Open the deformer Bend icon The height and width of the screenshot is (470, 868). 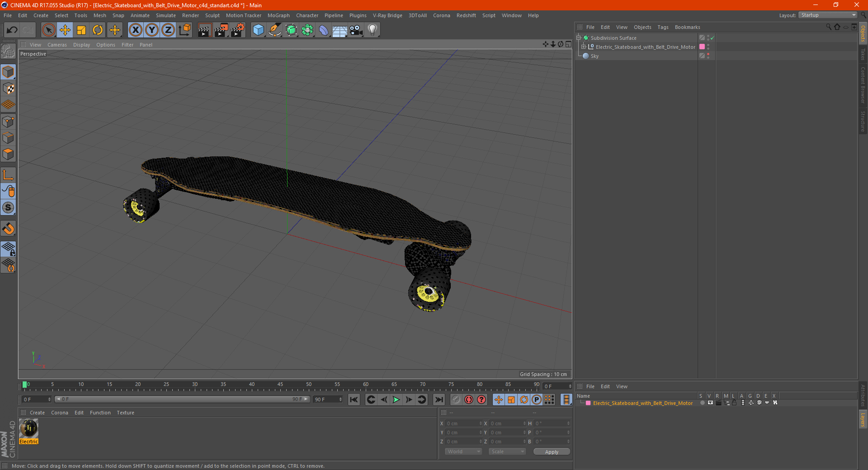coord(324,30)
